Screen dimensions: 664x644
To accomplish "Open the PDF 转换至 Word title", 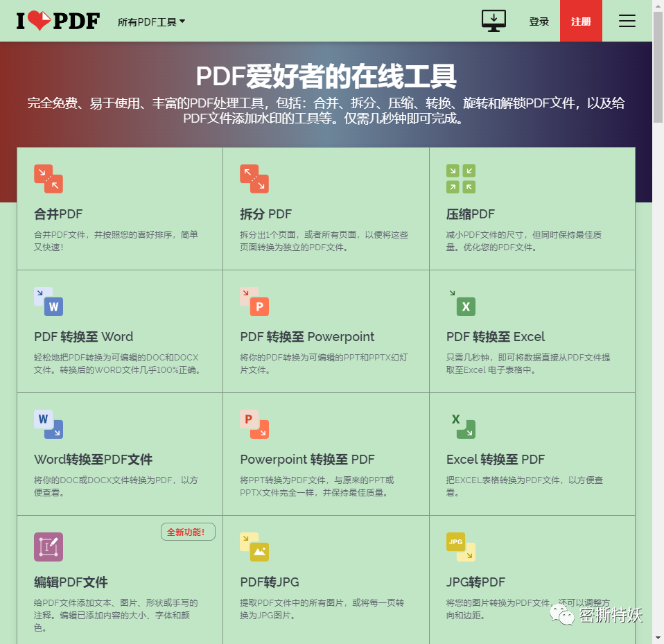I will click(x=83, y=337).
